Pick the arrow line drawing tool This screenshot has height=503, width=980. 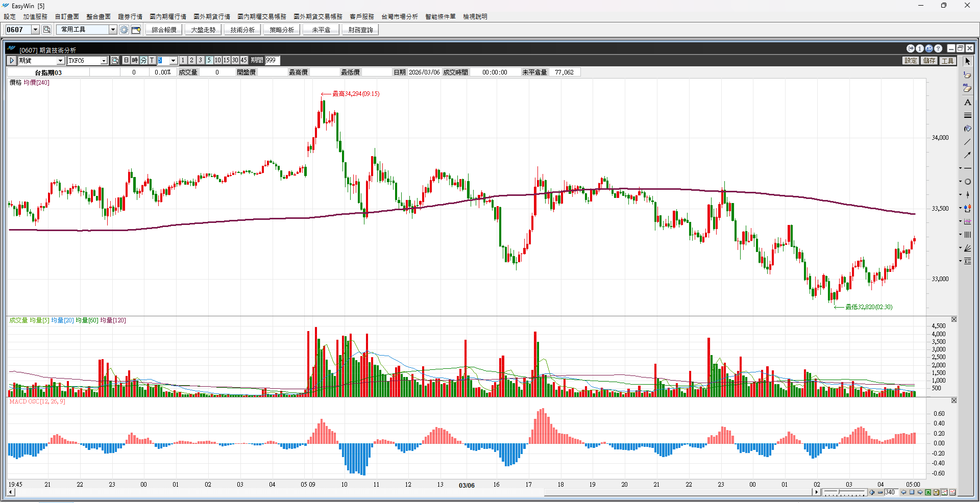[x=967, y=155]
